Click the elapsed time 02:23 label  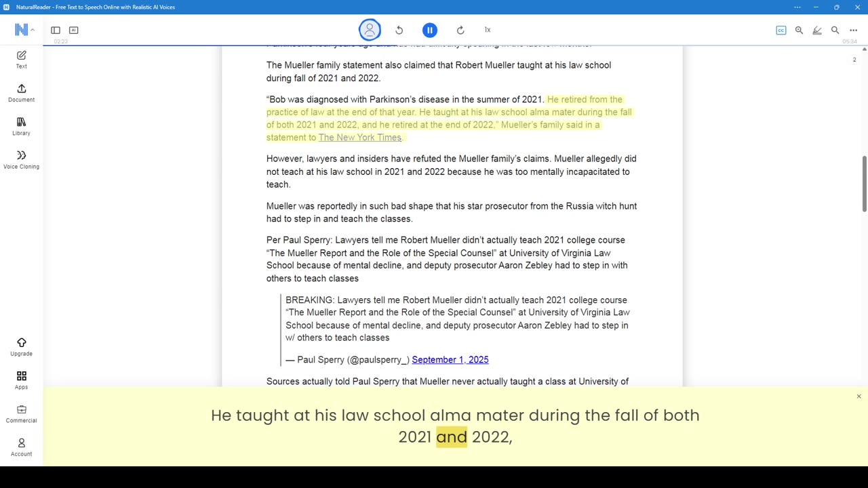pos(60,41)
